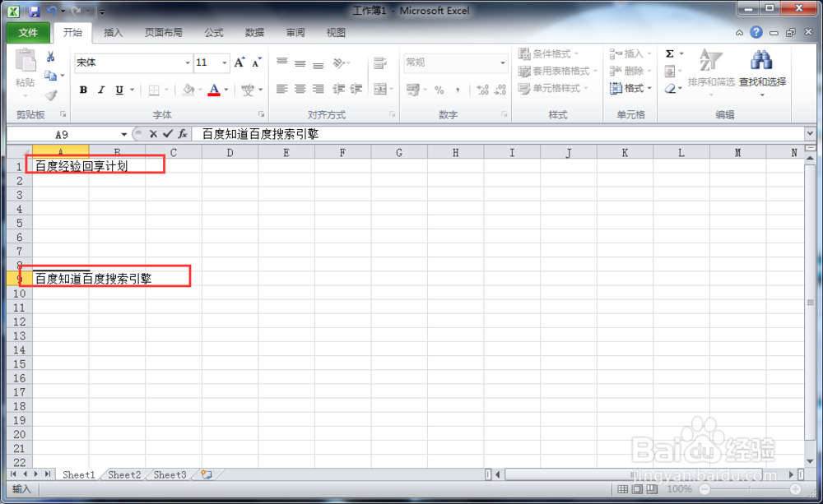Viewport: 823px width, 504px height.
Task: Apply the Fill Color bucket
Action: 188,90
